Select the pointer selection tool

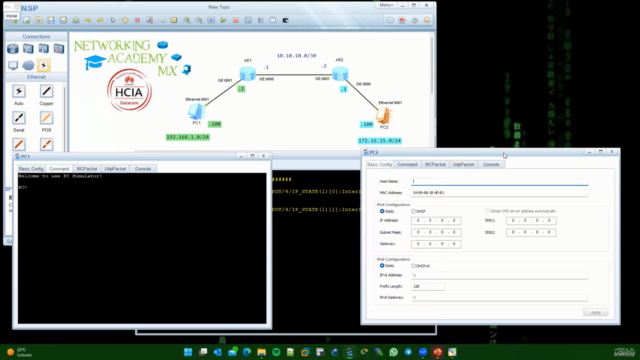[113, 20]
